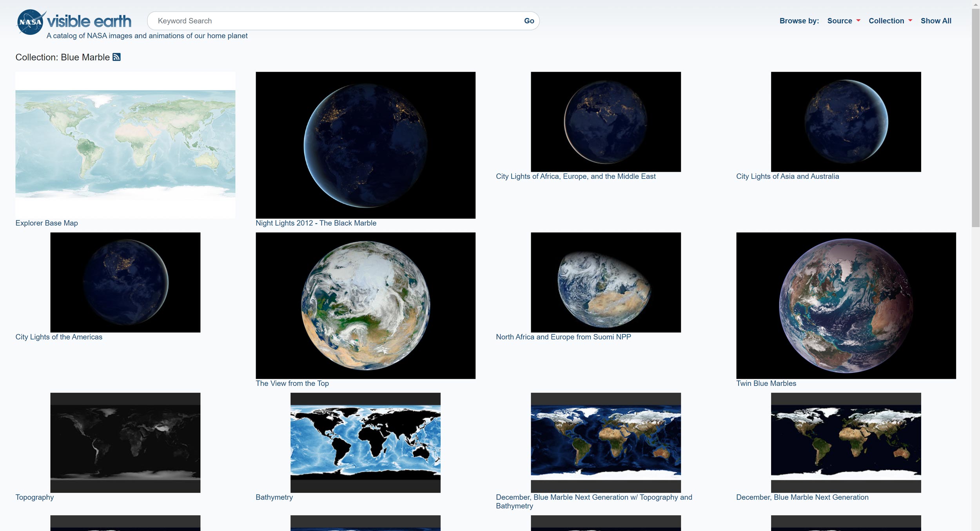Click December, Blue Marble Next Generation link

click(802, 497)
